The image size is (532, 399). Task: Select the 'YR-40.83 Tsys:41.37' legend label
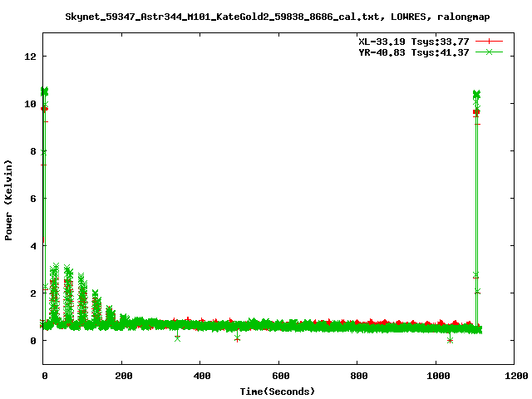pyautogui.click(x=414, y=52)
